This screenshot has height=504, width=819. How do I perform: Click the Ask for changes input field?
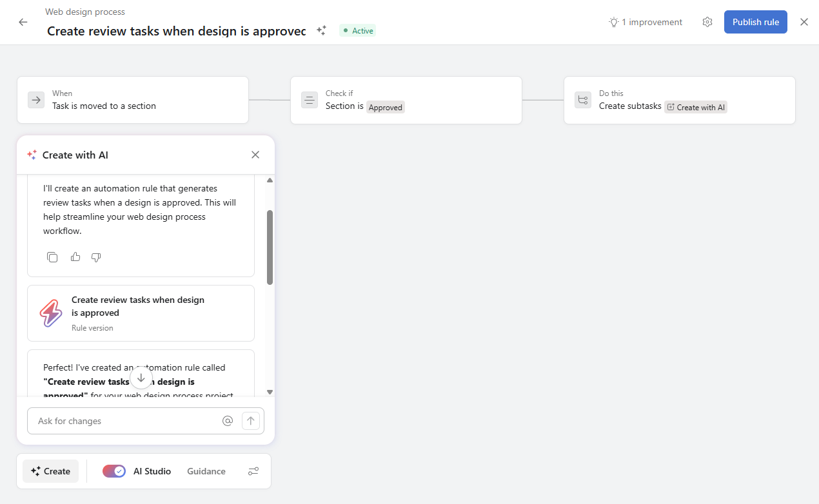point(123,420)
